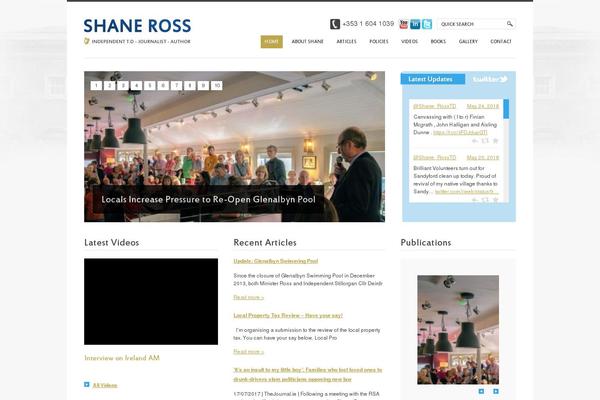Favorite the canvassing tweet
The width and height of the screenshot is (600, 400).
tap(496, 141)
